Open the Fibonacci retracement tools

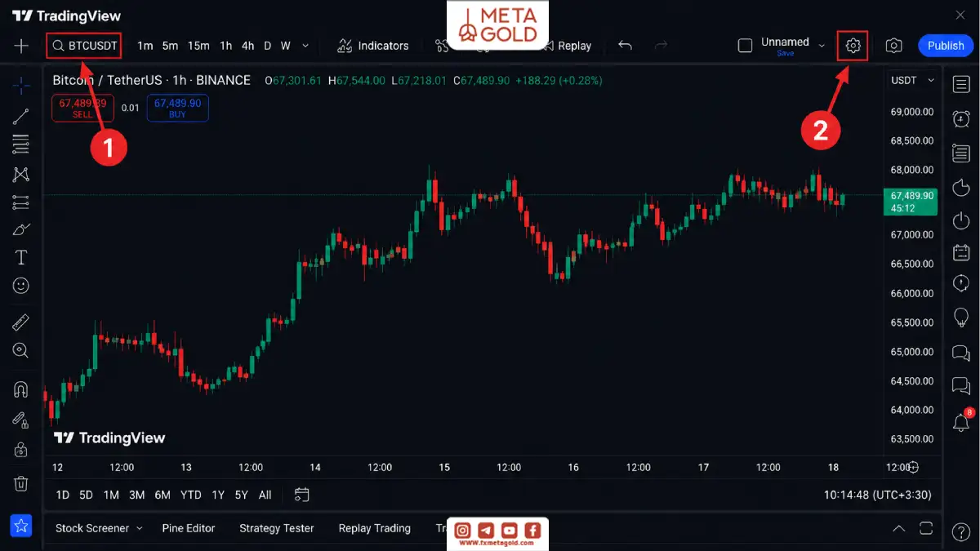(21, 144)
